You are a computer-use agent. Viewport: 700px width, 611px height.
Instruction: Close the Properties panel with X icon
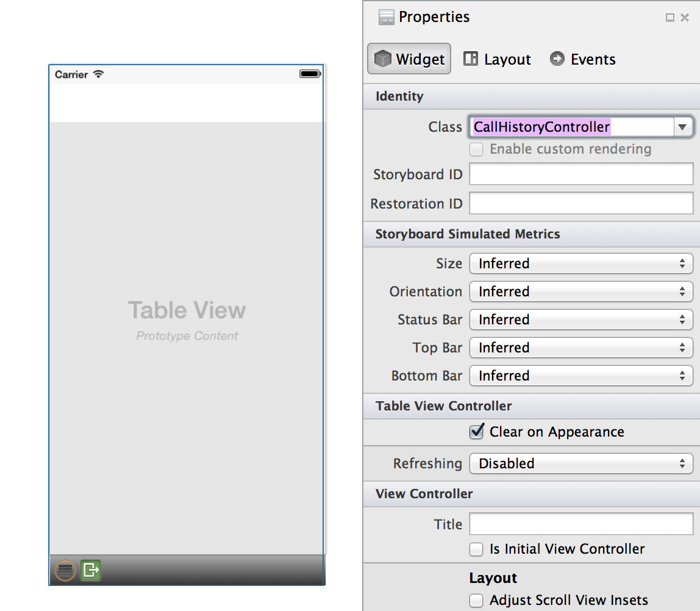click(685, 18)
